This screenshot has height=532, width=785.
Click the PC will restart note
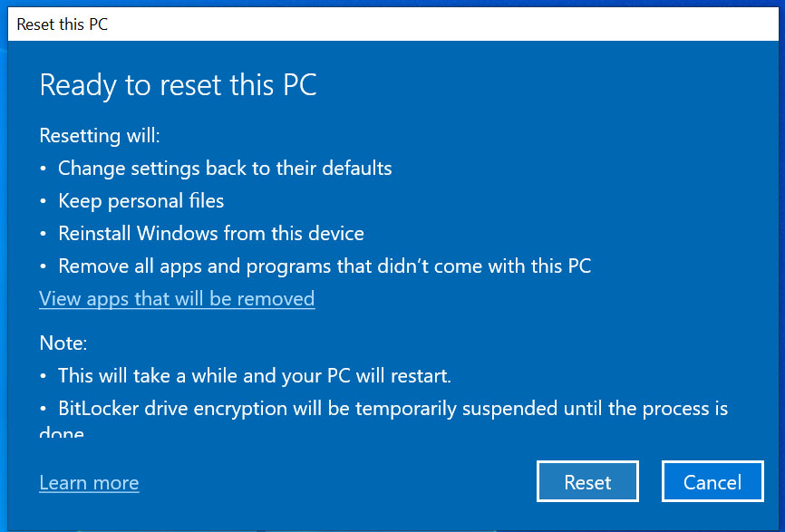pos(255,375)
